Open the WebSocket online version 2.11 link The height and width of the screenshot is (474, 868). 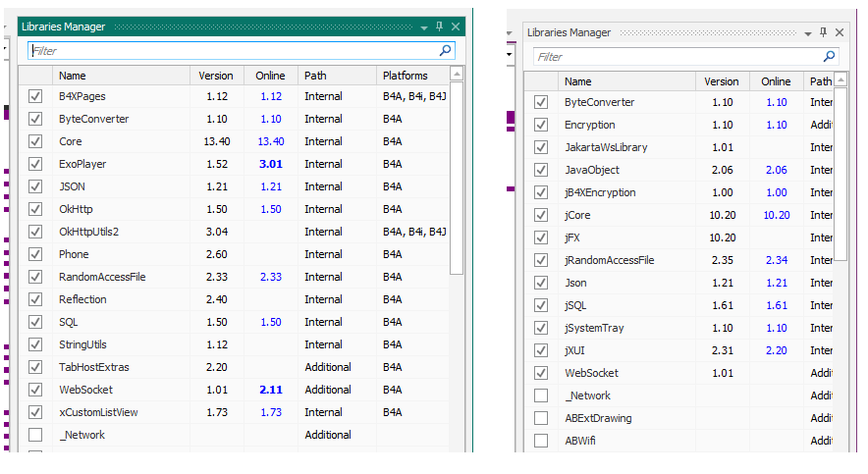pyautogui.click(x=270, y=390)
